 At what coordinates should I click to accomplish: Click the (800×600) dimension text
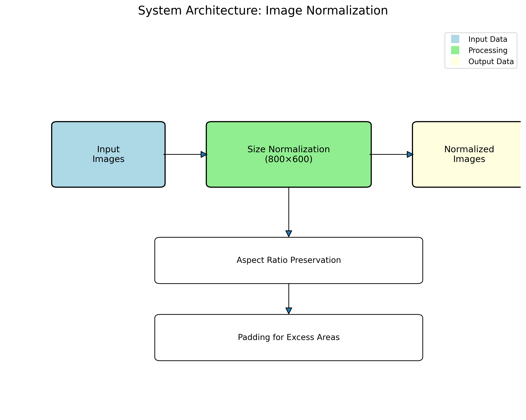289,159
